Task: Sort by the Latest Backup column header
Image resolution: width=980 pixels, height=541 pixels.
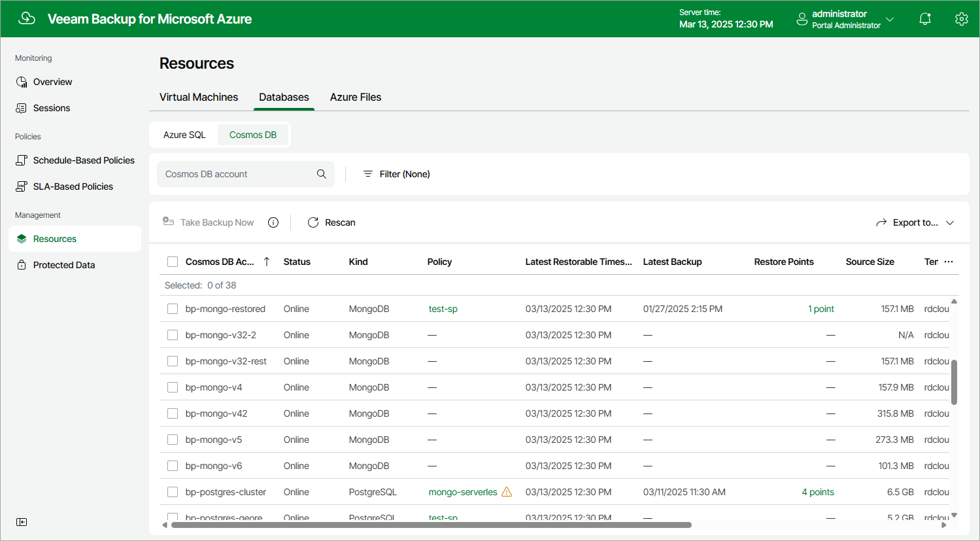Action: [672, 262]
